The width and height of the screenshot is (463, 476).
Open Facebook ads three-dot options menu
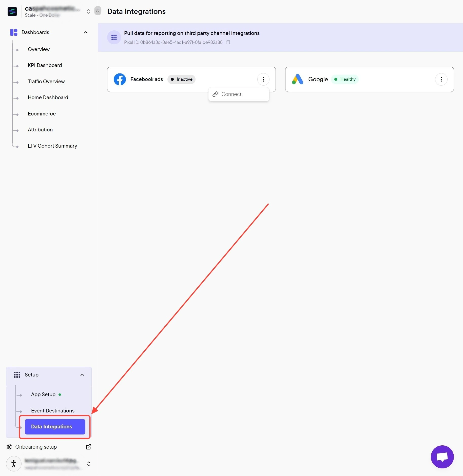(263, 79)
